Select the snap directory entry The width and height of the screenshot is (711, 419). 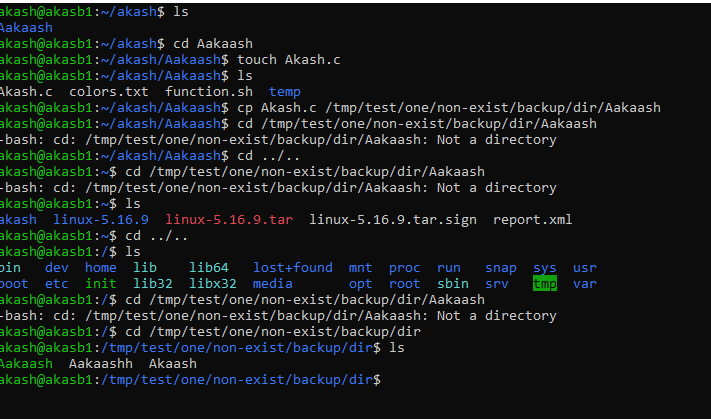[501, 267]
